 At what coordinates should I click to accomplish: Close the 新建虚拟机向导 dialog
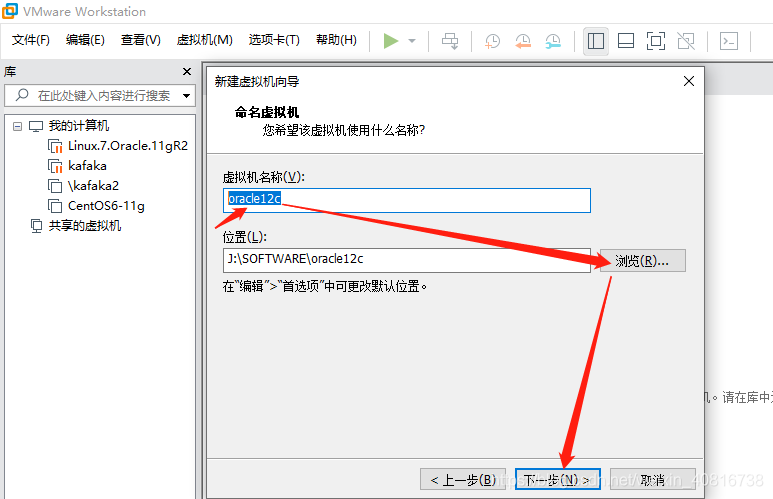tap(689, 81)
